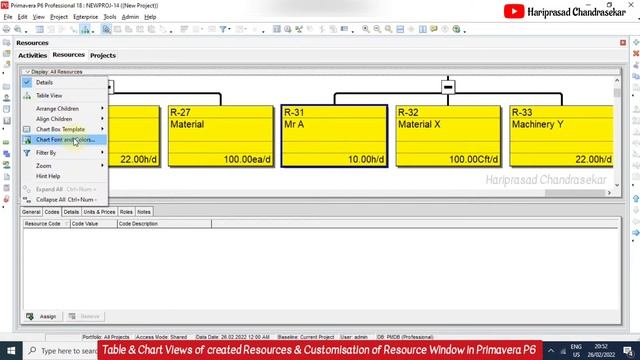The width and height of the screenshot is (640, 360).
Task: Click the chart's horizontal scrollbar thumb
Action: (575, 193)
